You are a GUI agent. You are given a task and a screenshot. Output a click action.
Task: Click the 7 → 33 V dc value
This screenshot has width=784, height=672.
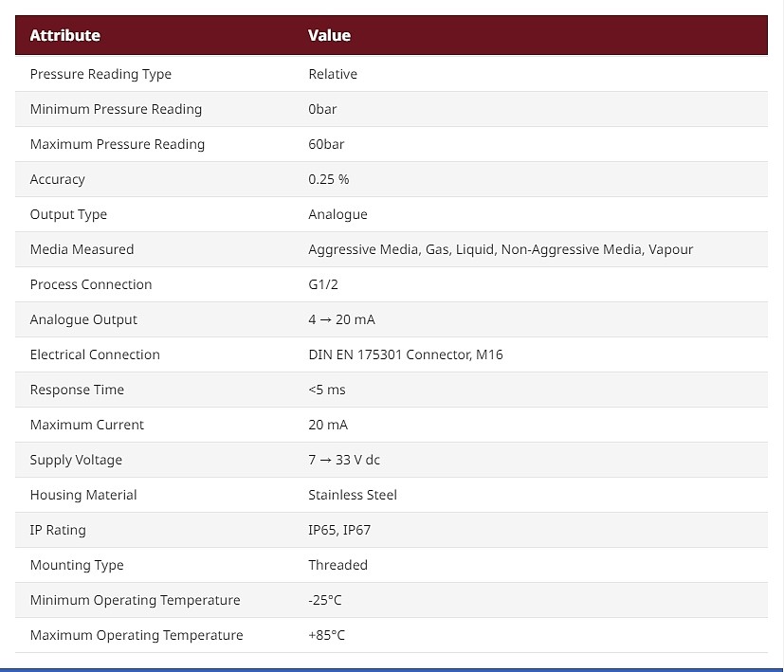[344, 460]
